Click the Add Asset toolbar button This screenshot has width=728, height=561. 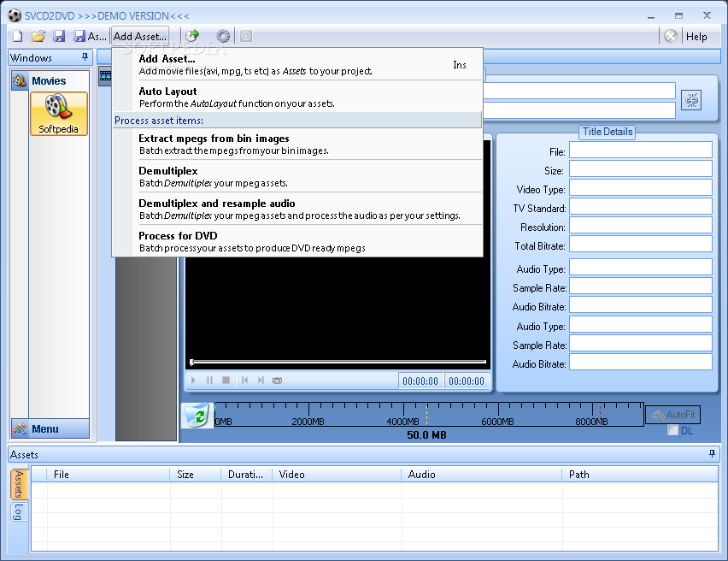click(x=140, y=36)
